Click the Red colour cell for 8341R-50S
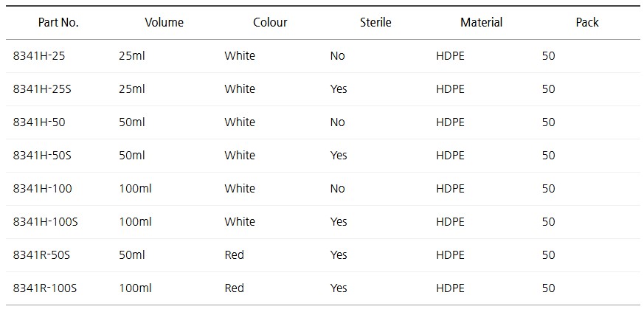 coord(234,255)
